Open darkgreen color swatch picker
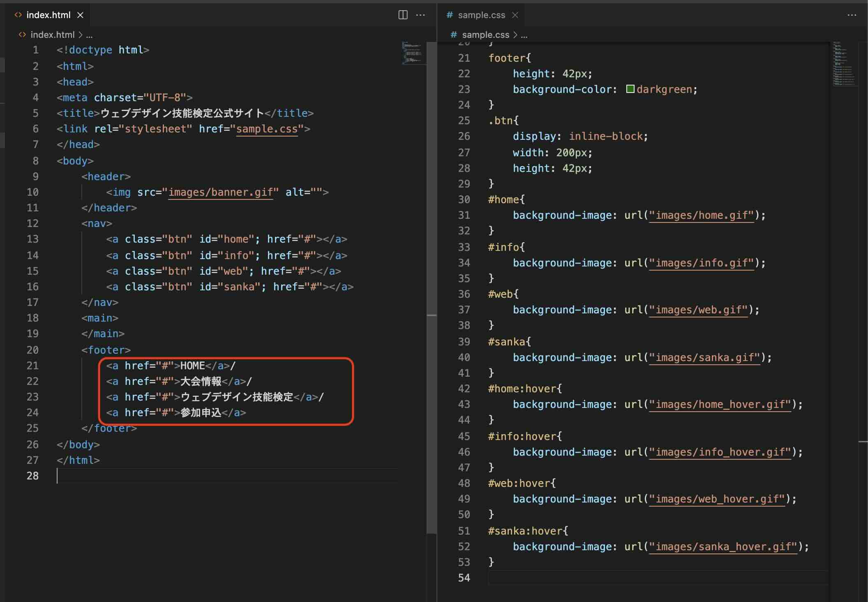The height and width of the screenshot is (602, 868). pyautogui.click(x=630, y=89)
